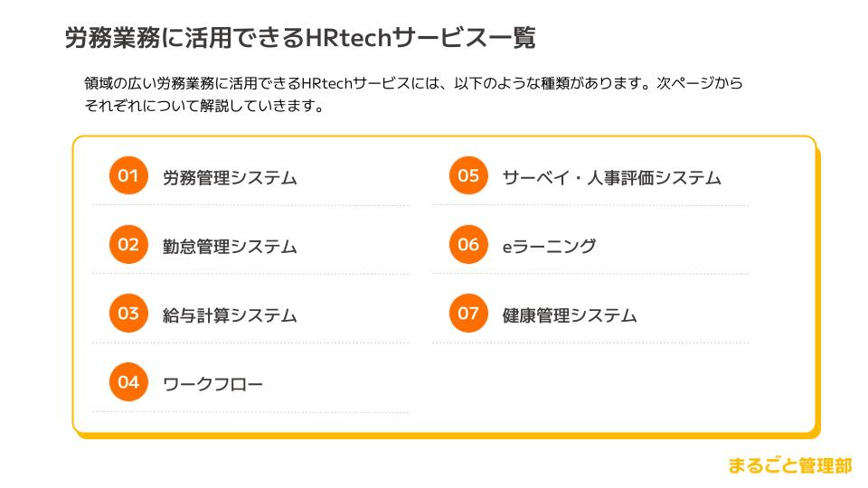The width and height of the screenshot is (868, 488).
Task: Select the orange 05 circle badge
Action: [467, 175]
